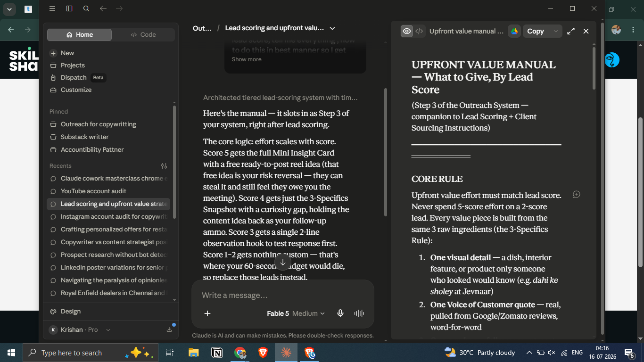Select the Home mode tab

pyautogui.click(x=80, y=35)
